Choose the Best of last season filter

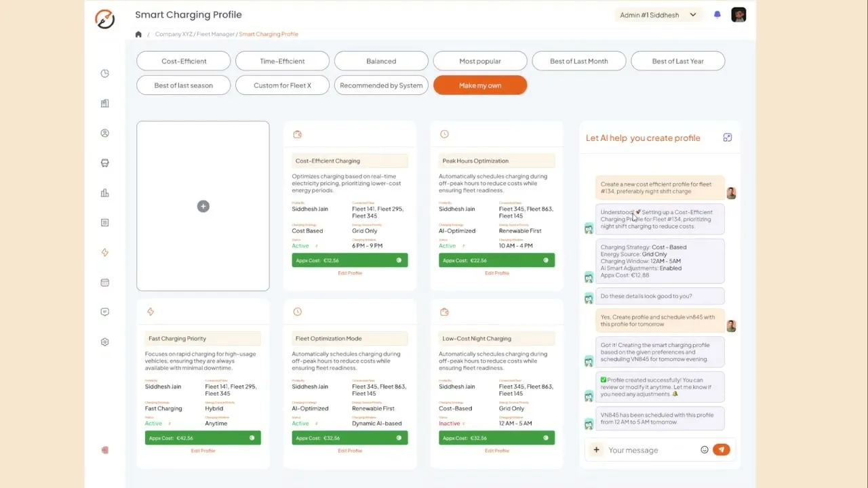(184, 85)
